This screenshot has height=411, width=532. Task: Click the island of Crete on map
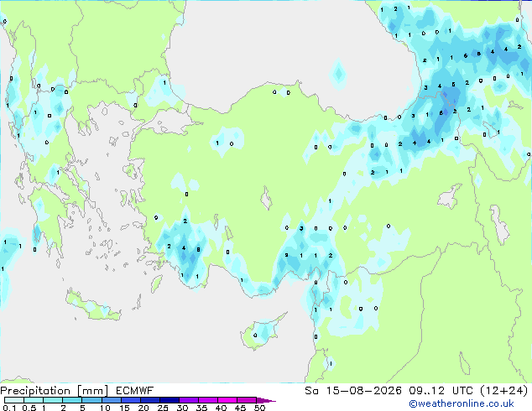tap(92, 306)
